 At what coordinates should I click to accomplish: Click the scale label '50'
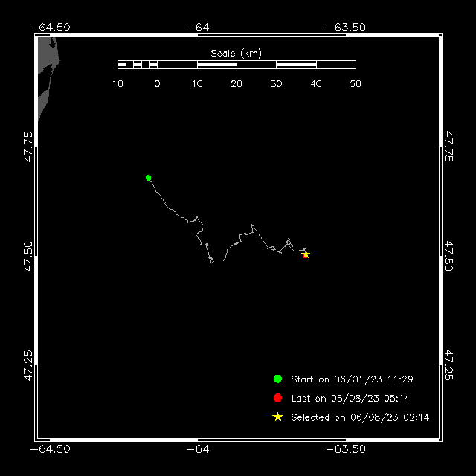pyautogui.click(x=356, y=84)
